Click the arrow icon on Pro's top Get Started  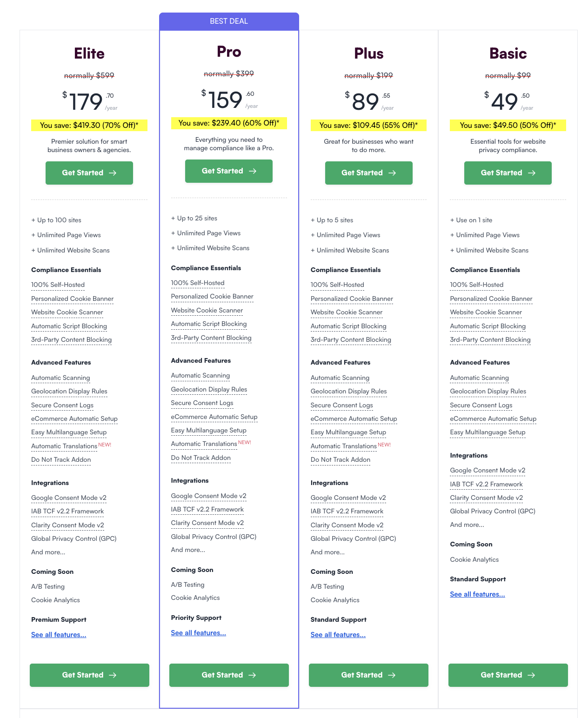tap(253, 171)
